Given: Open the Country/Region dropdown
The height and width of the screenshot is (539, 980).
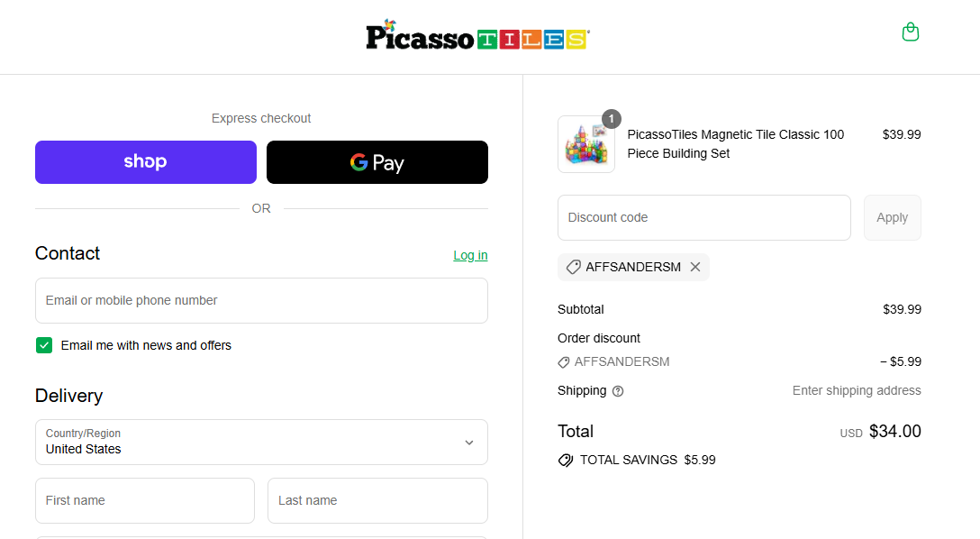Looking at the screenshot, I should click(x=261, y=443).
